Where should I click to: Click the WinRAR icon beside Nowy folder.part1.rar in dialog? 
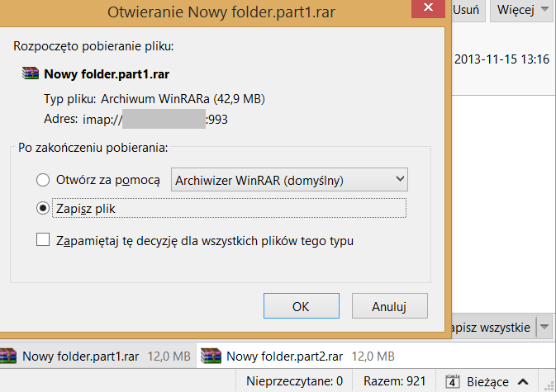click(30, 73)
